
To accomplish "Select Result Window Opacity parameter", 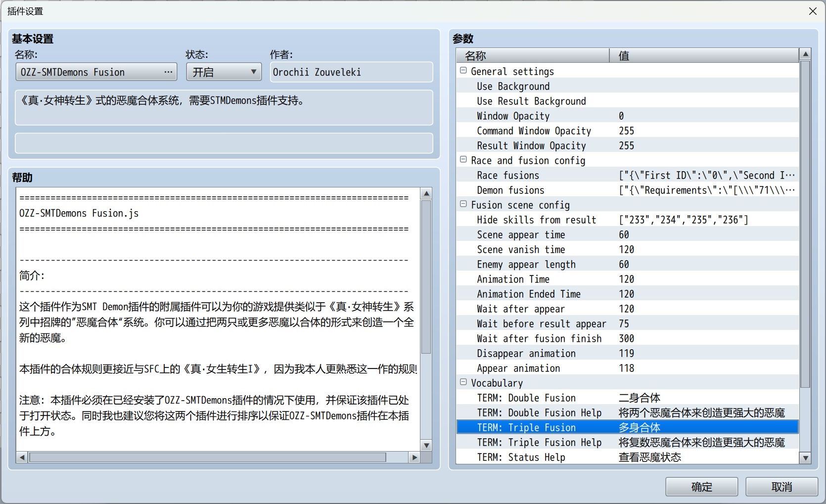I will [x=627, y=145].
